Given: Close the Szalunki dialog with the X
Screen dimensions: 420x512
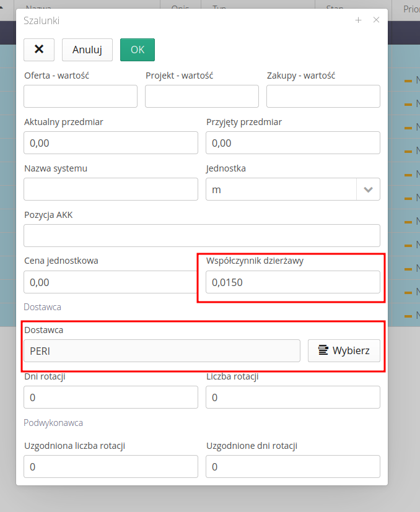Looking at the screenshot, I should point(376,20).
